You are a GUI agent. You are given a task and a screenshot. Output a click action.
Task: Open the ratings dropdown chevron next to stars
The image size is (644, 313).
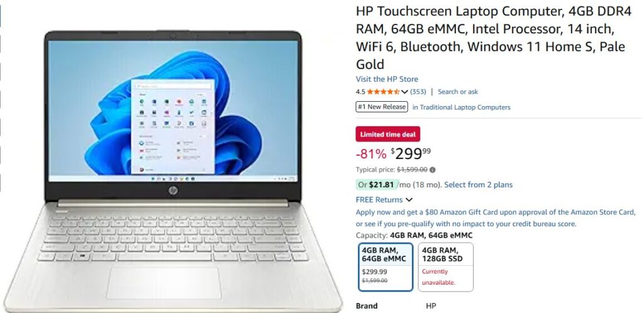[404, 92]
